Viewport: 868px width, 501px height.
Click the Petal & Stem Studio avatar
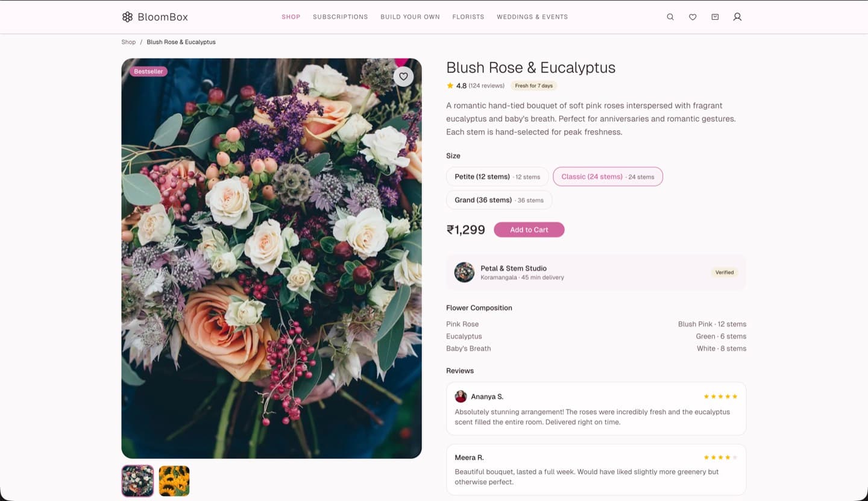click(464, 273)
